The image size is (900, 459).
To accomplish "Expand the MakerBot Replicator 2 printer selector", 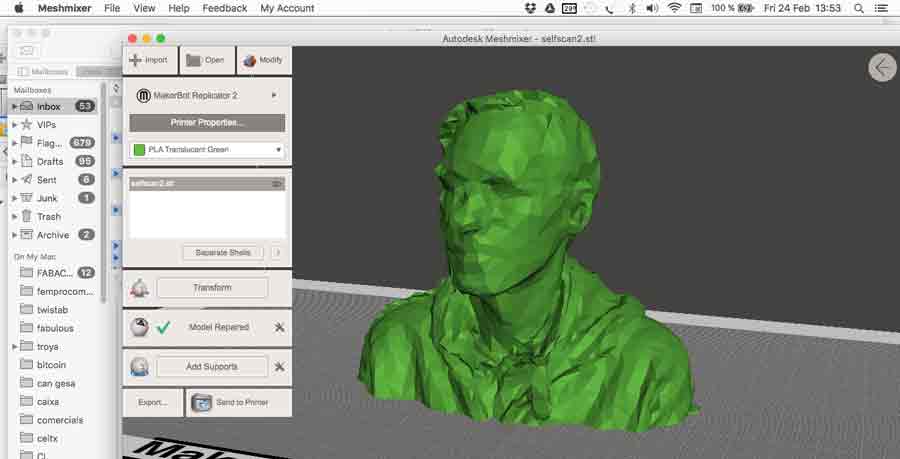I will coord(274,95).
